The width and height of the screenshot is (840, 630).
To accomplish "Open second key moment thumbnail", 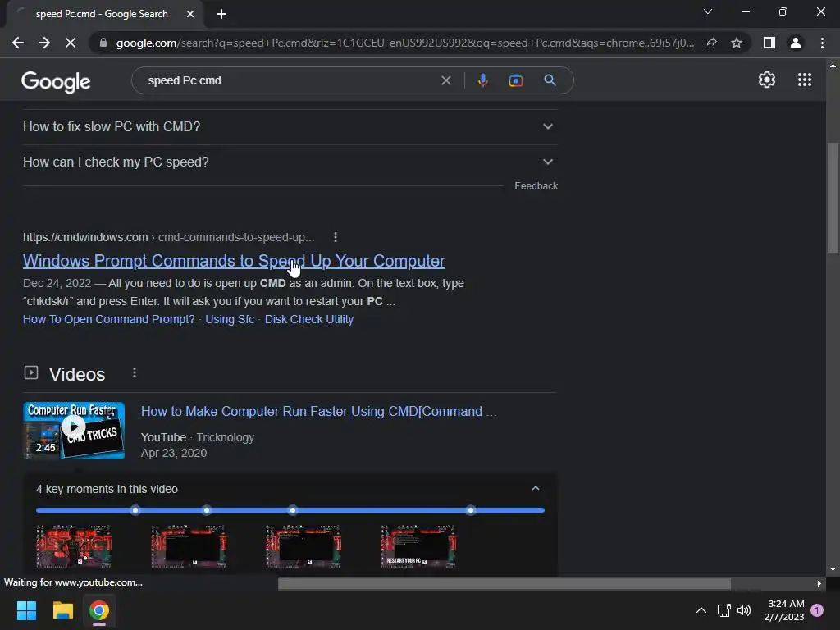I will click(189, 546).
